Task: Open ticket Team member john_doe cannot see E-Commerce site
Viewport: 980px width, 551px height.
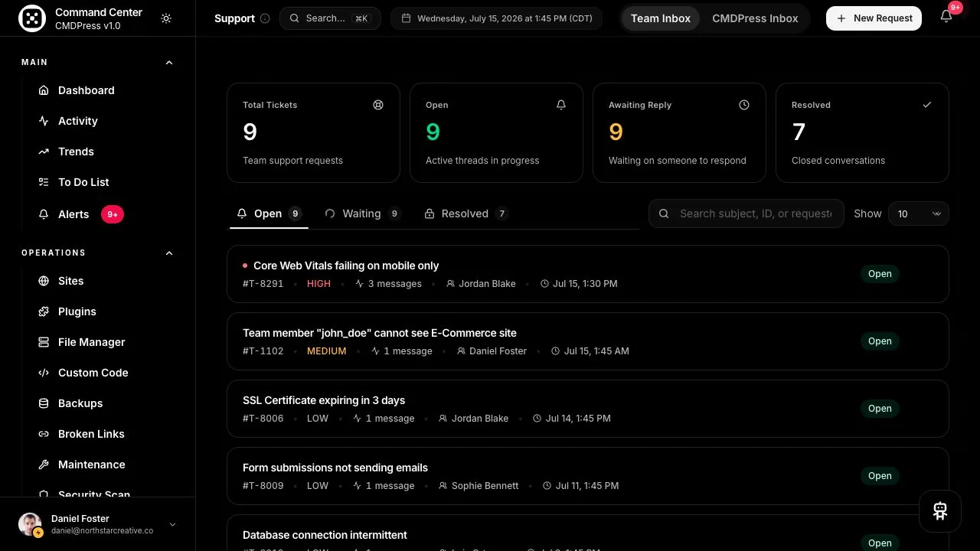Action: 380,333
